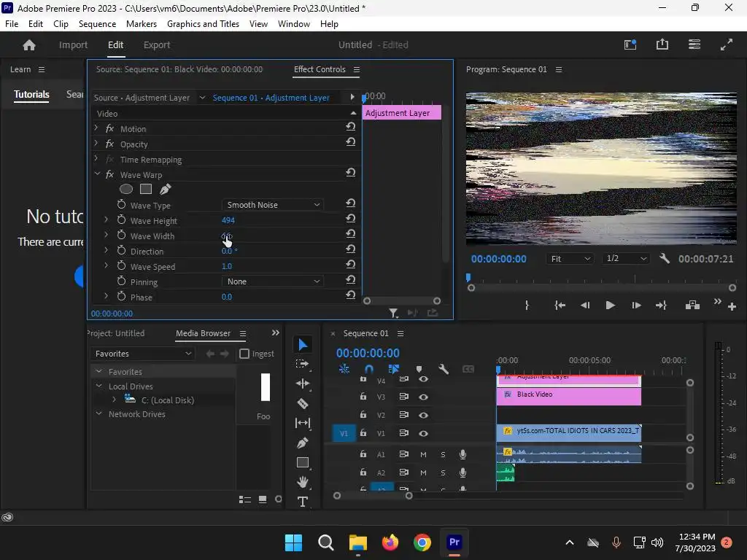Open Program monitor settings wrench
This screenshot has height=560, width=747.
[x=665, y=259]
